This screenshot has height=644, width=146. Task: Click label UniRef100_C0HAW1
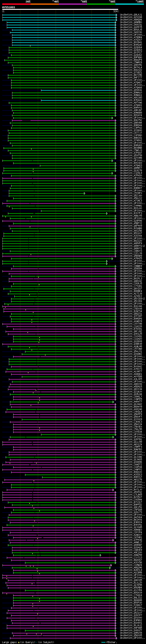[131, 206]
